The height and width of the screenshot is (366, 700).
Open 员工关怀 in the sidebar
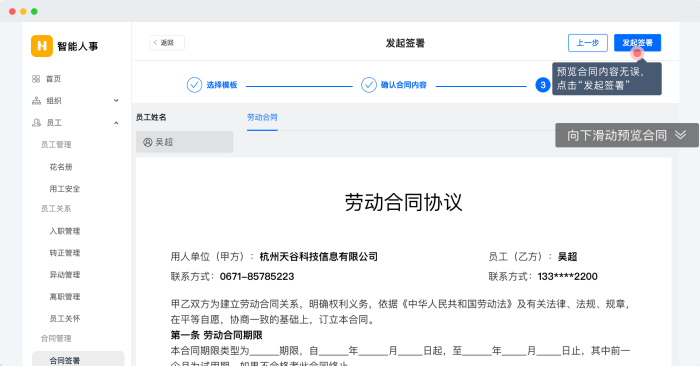coord(65,319)
